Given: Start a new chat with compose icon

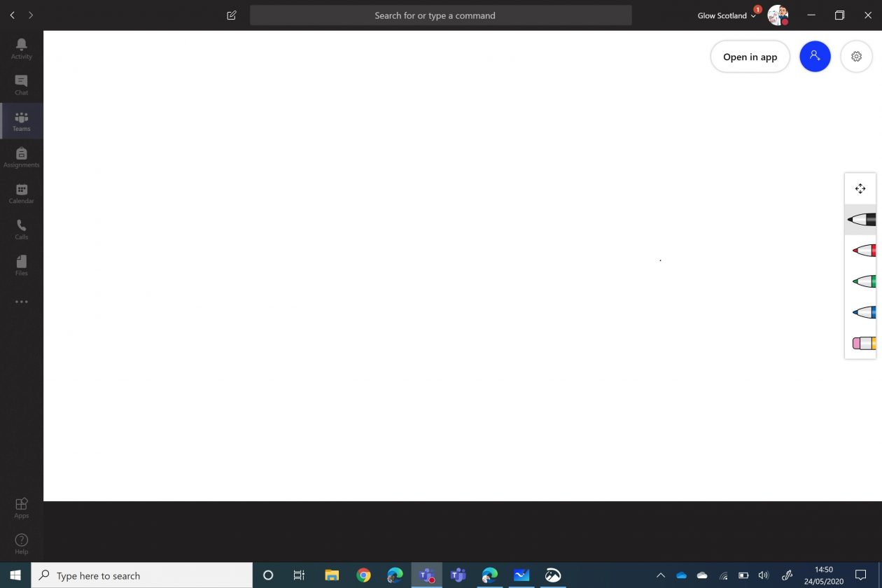Looking at the screenshot, I should (x=232, y=15).
